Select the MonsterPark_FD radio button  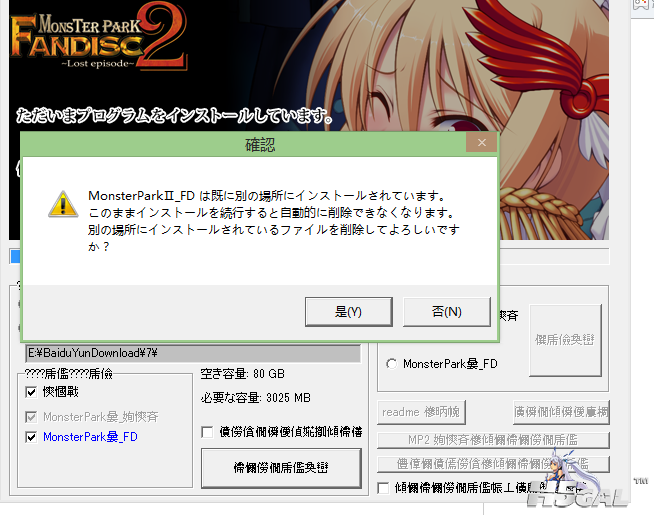point(391,364)
